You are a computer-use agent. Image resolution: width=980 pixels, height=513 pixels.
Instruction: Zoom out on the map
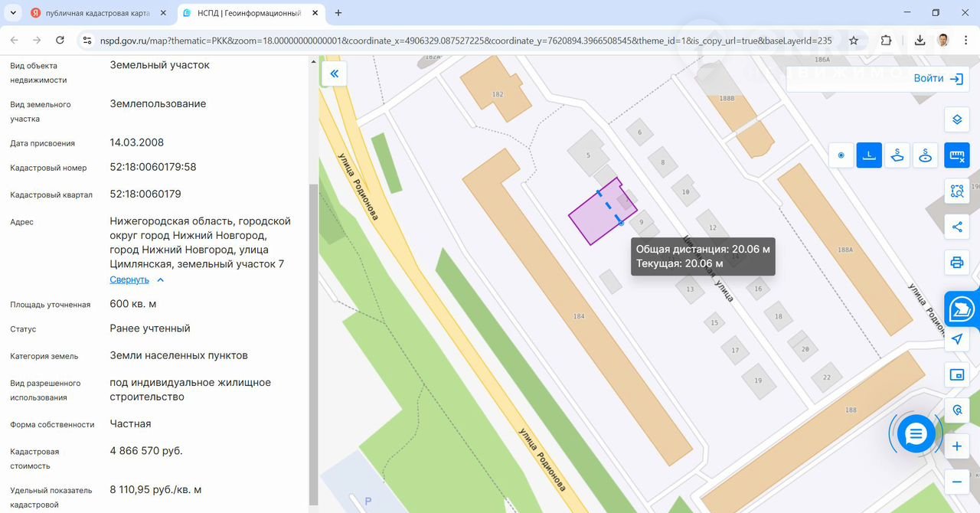tap(956, 482)
